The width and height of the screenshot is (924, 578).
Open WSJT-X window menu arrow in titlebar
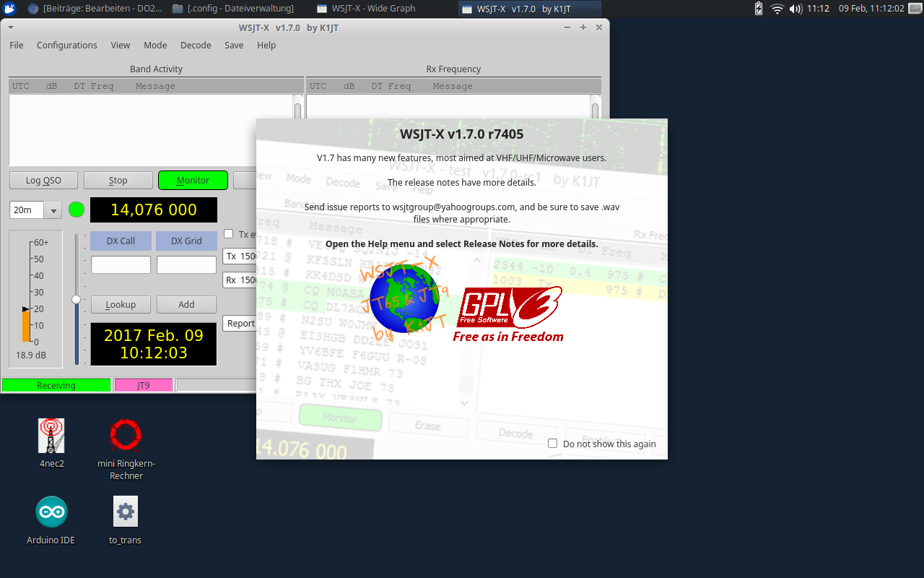[11, 27]
